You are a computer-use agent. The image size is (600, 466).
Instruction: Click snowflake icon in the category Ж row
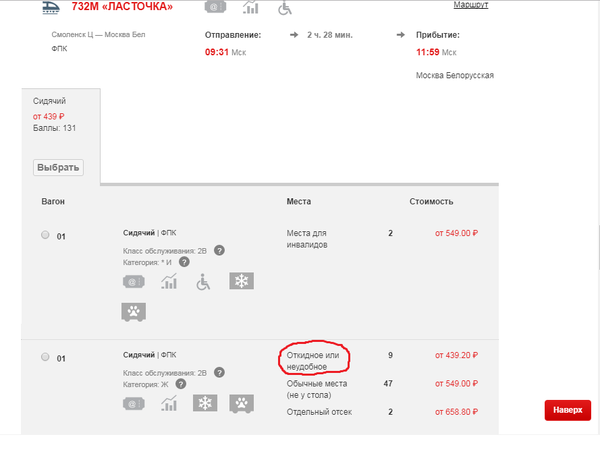pos(205,403)
